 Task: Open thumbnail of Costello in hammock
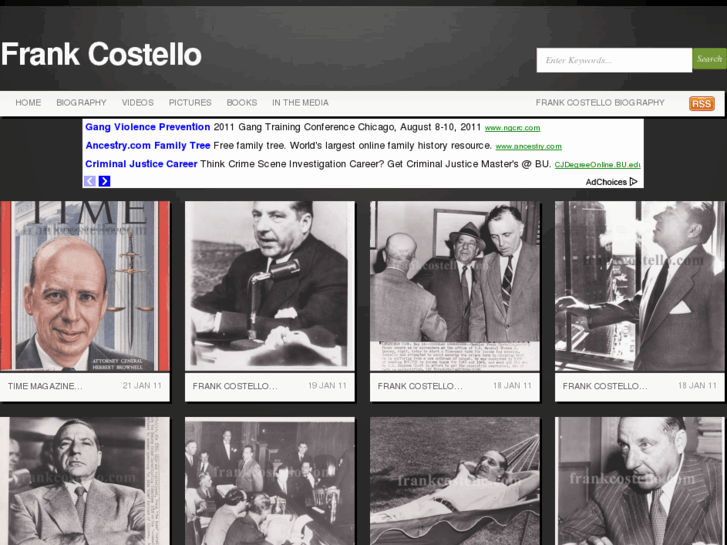coord(455,481)
